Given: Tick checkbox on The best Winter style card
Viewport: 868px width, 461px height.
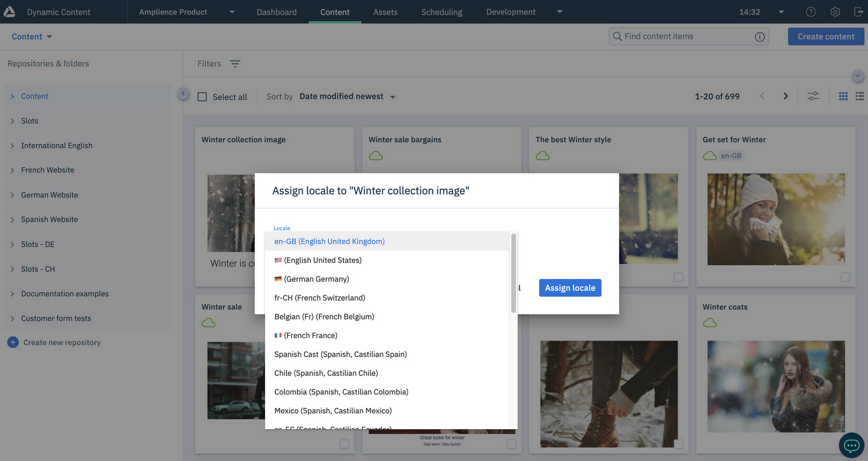Looking at the screenshot, I should tap(678, 277).
